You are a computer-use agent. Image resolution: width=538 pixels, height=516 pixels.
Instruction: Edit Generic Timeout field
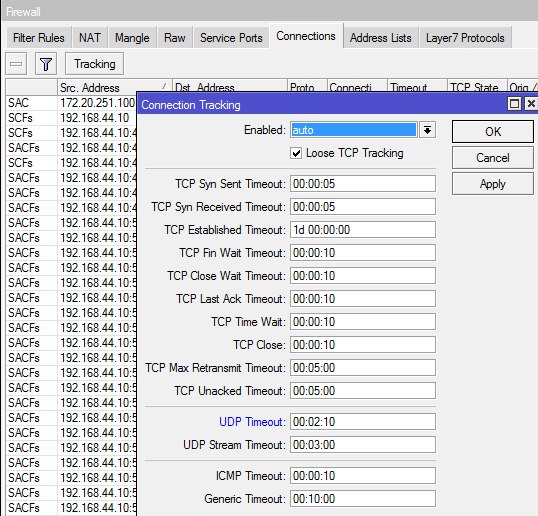(363, 499)
